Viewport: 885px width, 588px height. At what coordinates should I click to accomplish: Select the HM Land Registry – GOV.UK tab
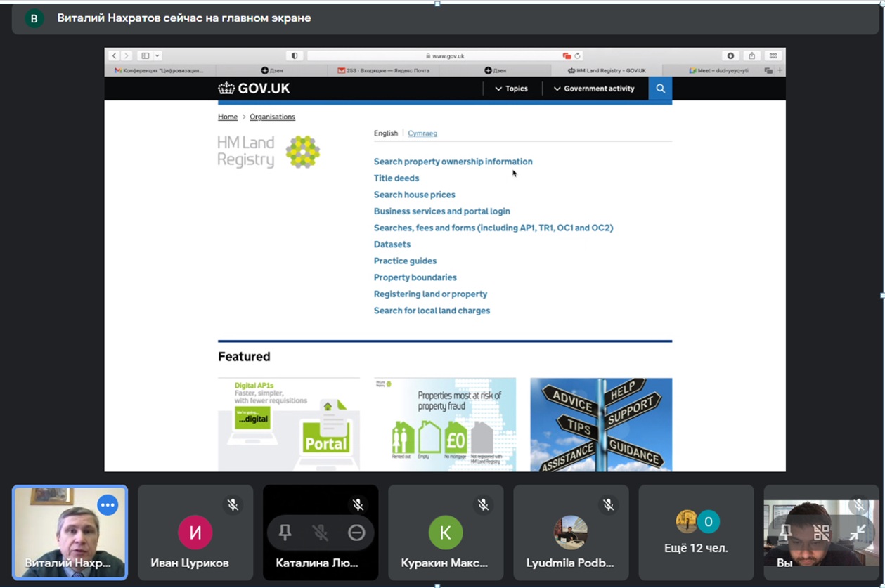tap(607, 70)
